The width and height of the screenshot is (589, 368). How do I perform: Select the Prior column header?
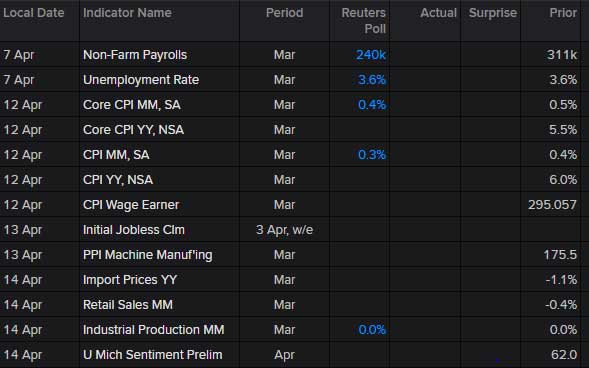(563, 13)
